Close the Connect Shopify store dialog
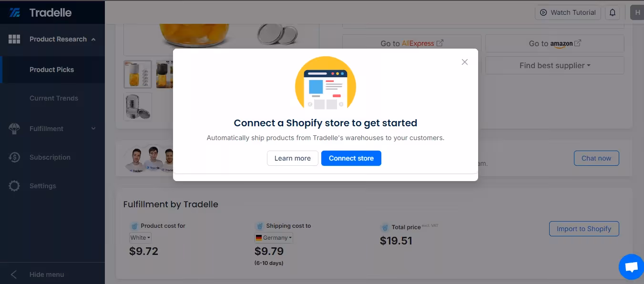The height and width of the screenshot is (284, 644). [x=465, y=62]
